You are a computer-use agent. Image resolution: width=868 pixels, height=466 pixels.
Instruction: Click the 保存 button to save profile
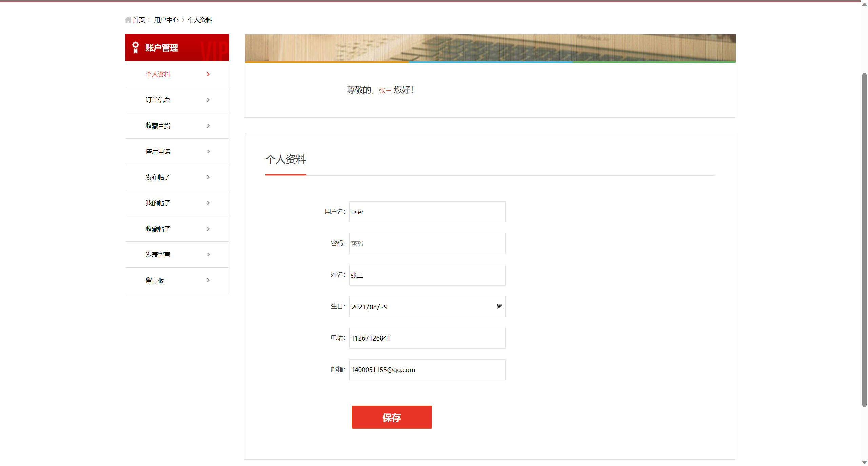(392, 417)
